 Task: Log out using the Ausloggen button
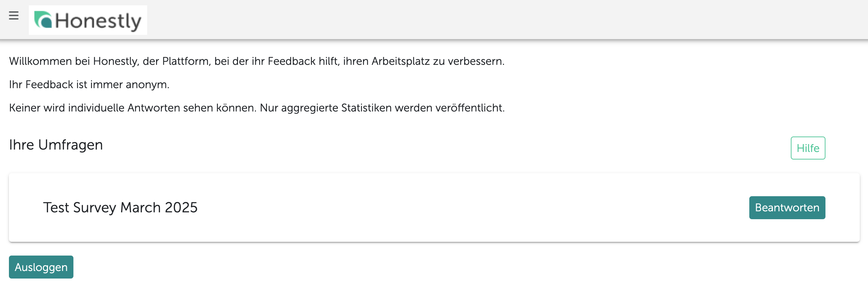point(41,267)
